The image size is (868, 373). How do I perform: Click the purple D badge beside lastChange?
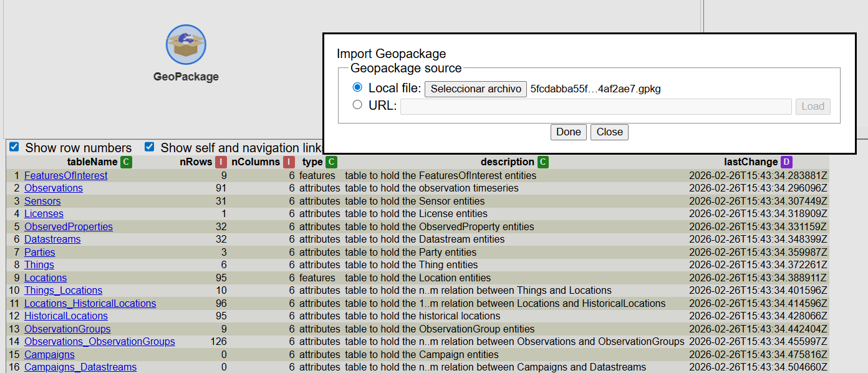pos(786,162)
